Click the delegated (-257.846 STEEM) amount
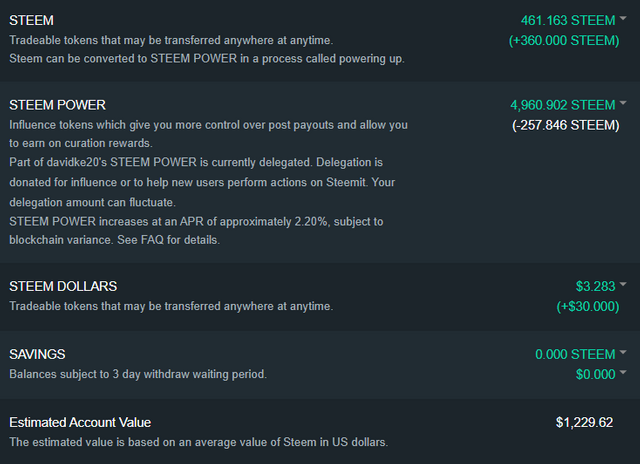Image resolution: width=640 pixels, height=464 pixels. pos(566,125)
